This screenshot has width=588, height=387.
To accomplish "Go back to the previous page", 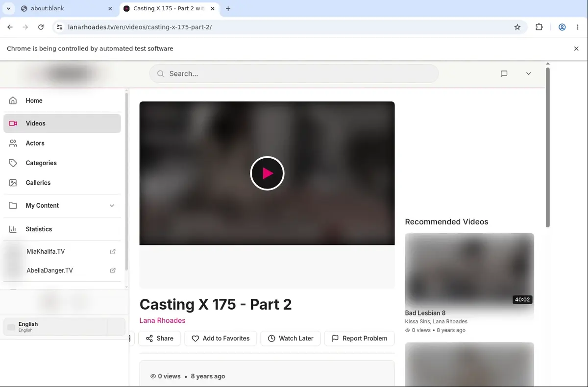I will click(x=10, y=27).
